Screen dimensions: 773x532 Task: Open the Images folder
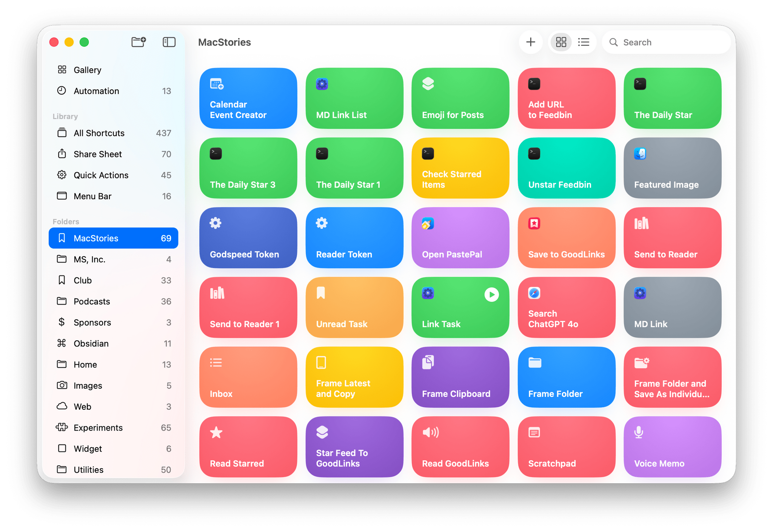113,386
